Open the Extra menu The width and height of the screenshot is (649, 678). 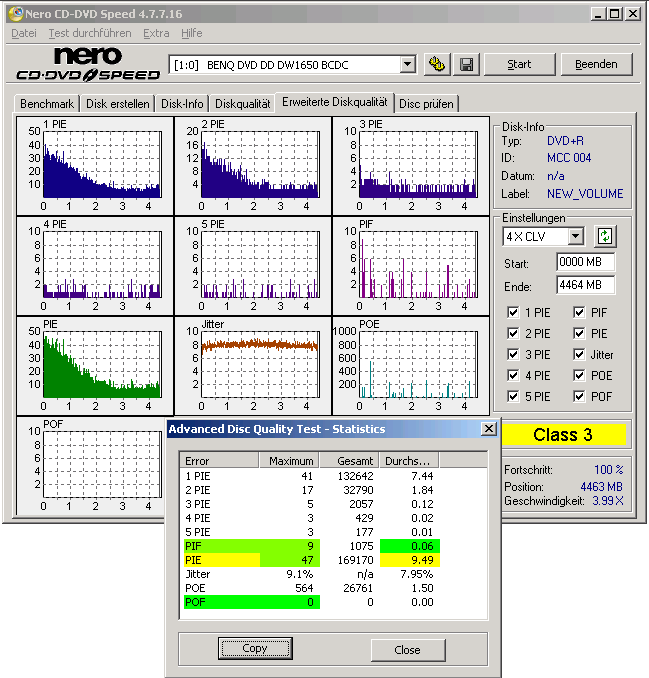pos(156,33)
